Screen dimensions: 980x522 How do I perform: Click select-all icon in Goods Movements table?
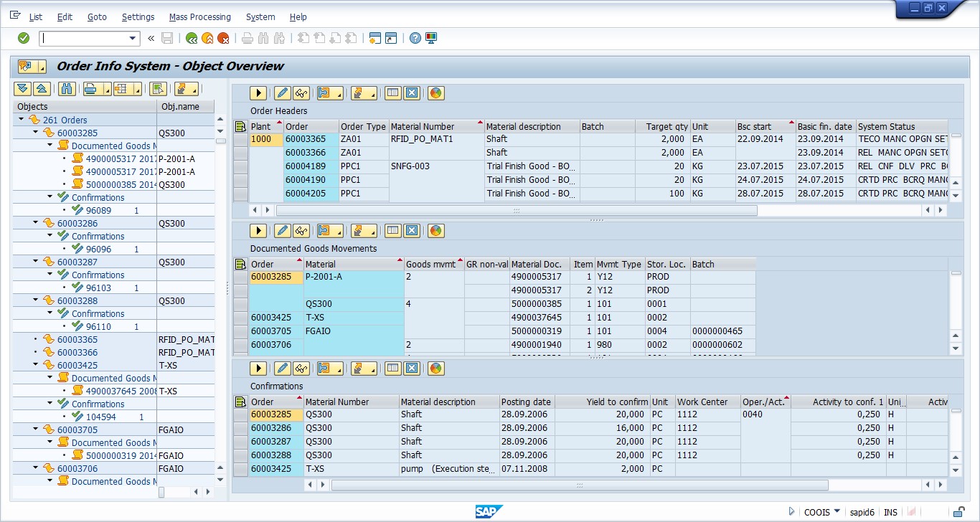[241, 265]
